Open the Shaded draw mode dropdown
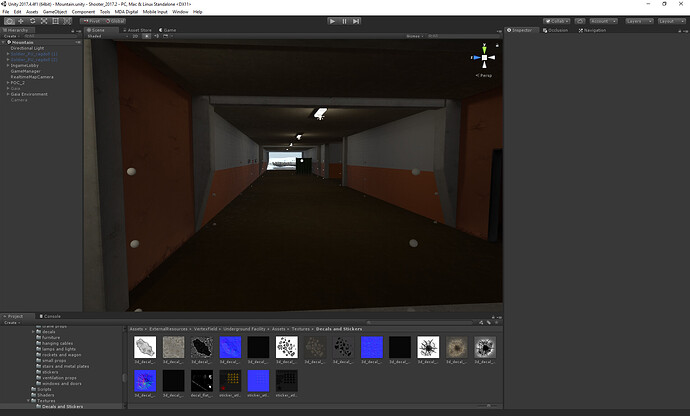The height and width of the screenshot is (416, 690). 106,36
